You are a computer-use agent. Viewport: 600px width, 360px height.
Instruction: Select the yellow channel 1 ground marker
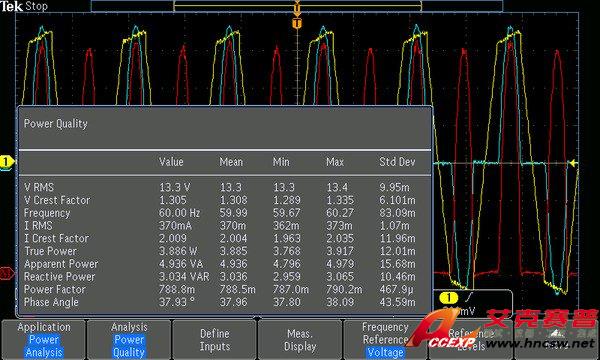(6, 162)
